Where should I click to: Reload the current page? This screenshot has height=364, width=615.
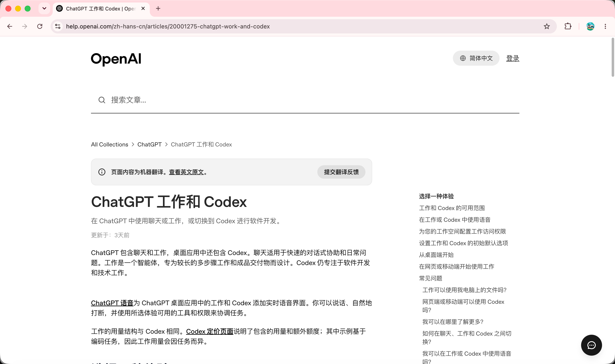click(x=40, y=27)
